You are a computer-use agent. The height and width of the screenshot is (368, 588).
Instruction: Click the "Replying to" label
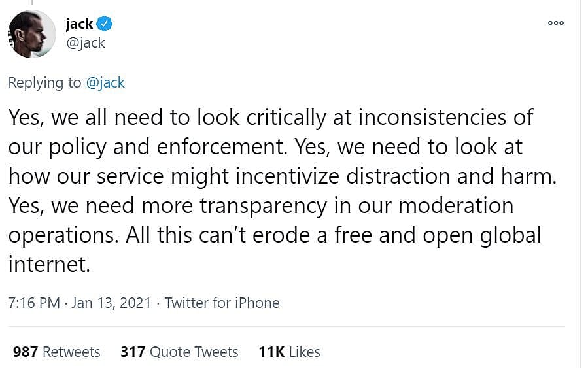44,83
